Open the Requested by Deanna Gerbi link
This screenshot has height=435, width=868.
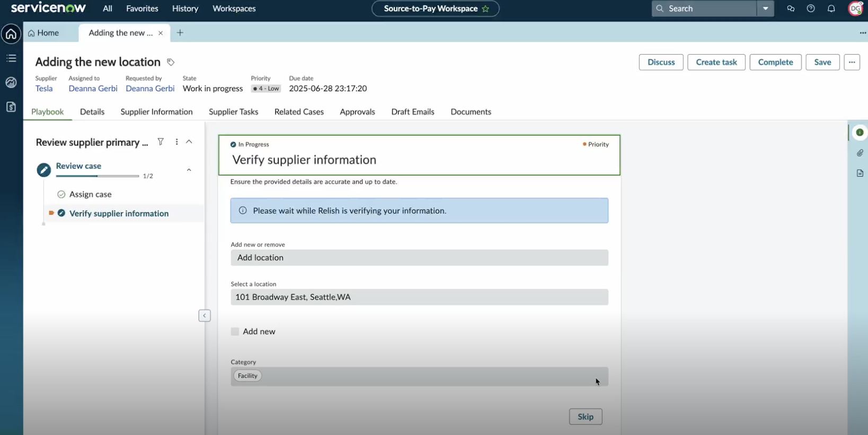pos(150,89)
